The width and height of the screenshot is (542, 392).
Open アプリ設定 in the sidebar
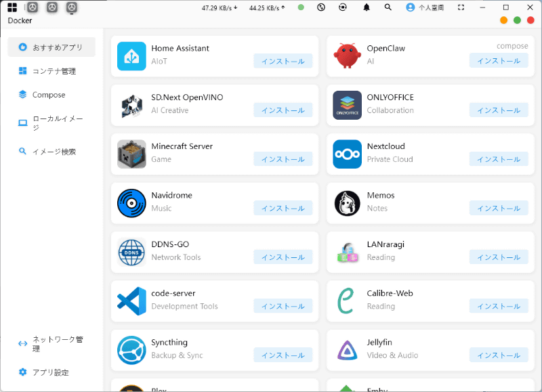click(51, 372)
